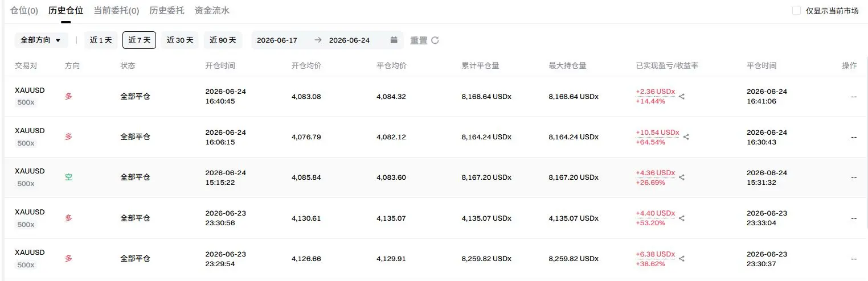Click the +53.20% return rate
The width and height of the screenshot is (868, 281).
click(650, 223)
